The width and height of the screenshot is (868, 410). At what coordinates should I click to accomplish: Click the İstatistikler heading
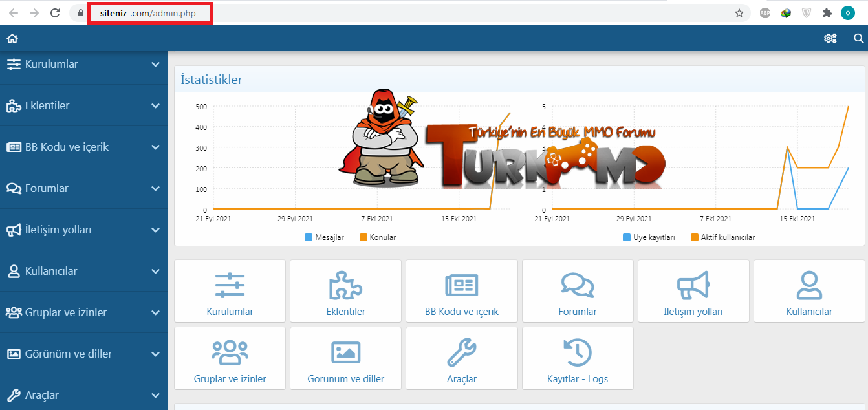(212, 80)
